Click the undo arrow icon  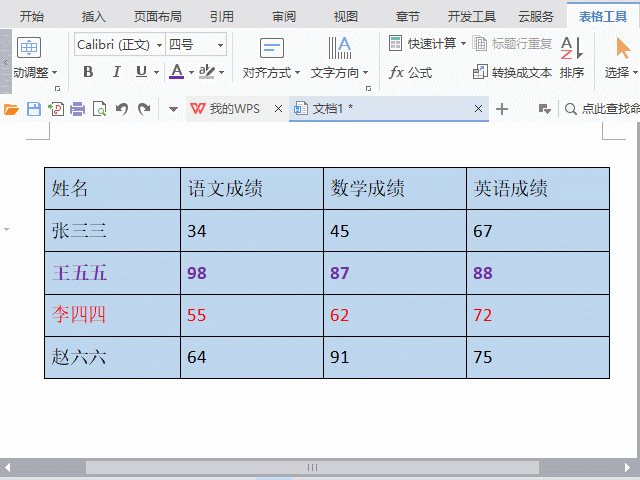tap(122, 109)
